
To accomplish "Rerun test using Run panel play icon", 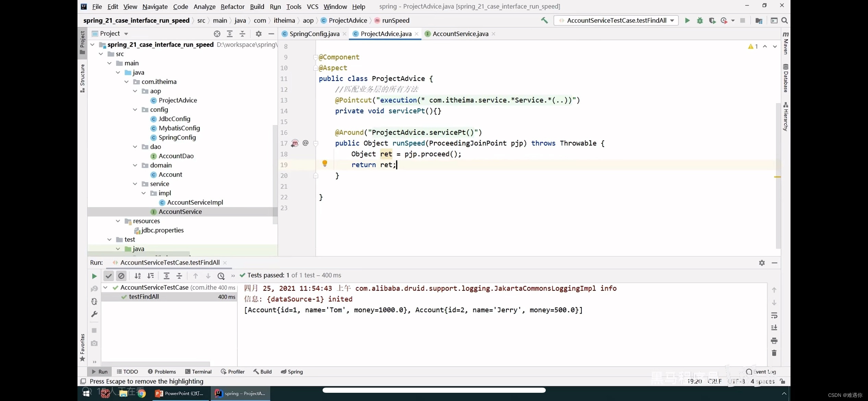I will point(94,276).
